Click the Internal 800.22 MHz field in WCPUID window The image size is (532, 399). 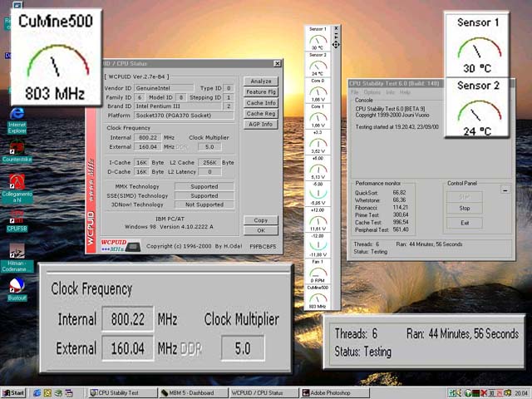tap(148, 137)
